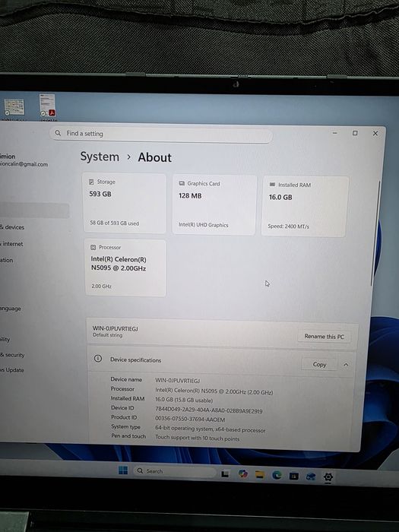Viewport: 399px width, 532px height.
Task: Select the text Speed: 2400 MT/s
Action: pyautogui.click(x=288, y=226)
